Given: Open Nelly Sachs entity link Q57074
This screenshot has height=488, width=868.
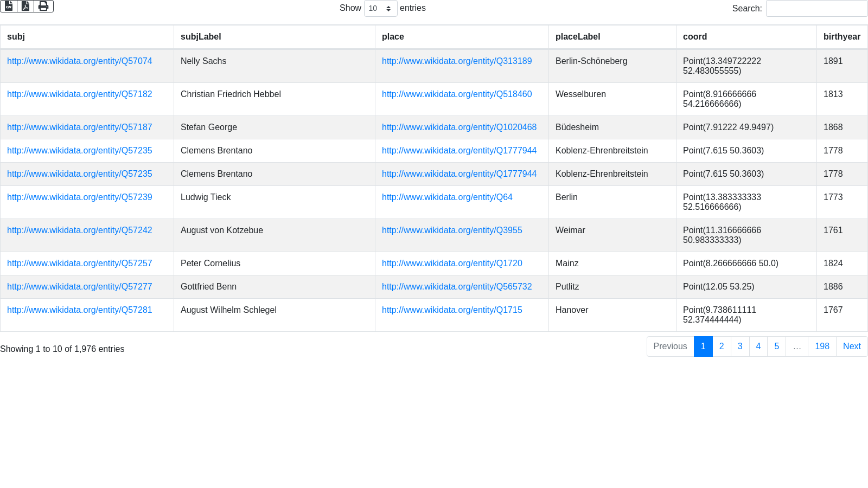Looking at the screenshot, I should pos(80,61).
